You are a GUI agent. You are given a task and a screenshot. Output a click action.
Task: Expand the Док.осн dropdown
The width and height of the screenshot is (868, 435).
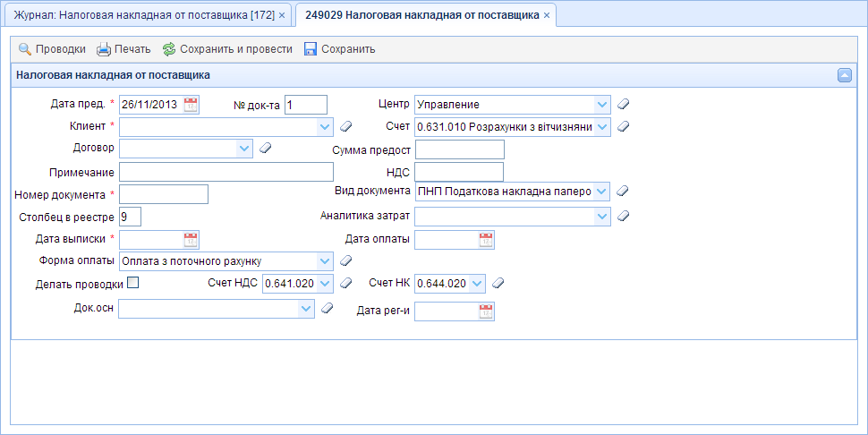(306, 309)
